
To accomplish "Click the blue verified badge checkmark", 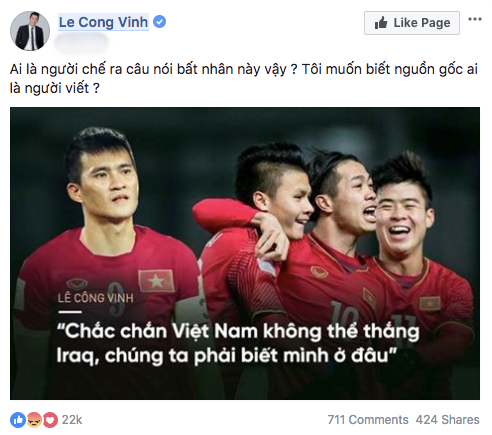I will tap(159, 22).
